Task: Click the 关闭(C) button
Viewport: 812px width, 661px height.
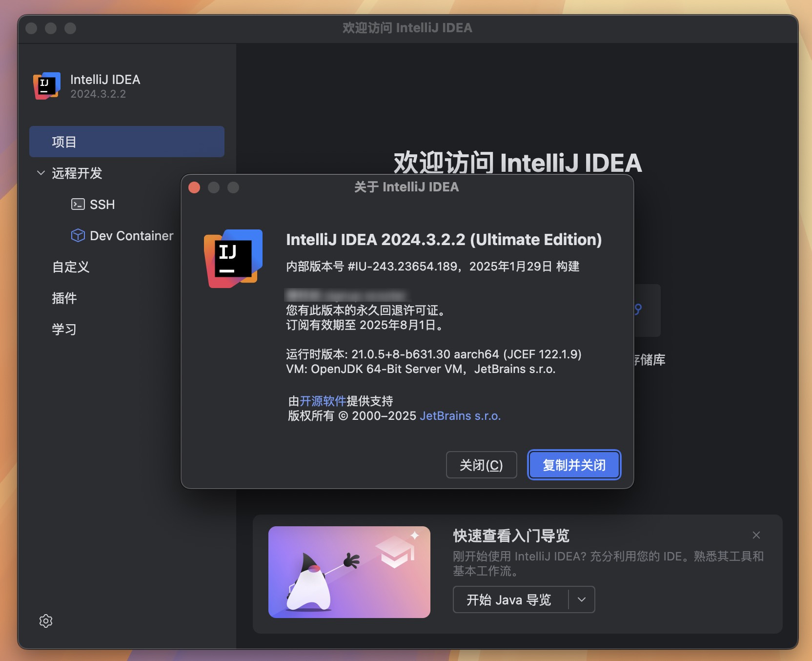Action: 481,465
